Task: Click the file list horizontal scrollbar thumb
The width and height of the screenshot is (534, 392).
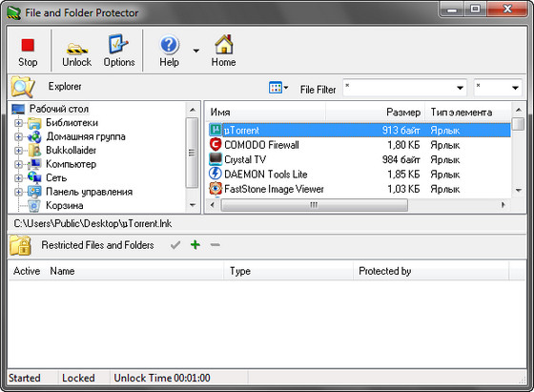Action: click(314, 205)
